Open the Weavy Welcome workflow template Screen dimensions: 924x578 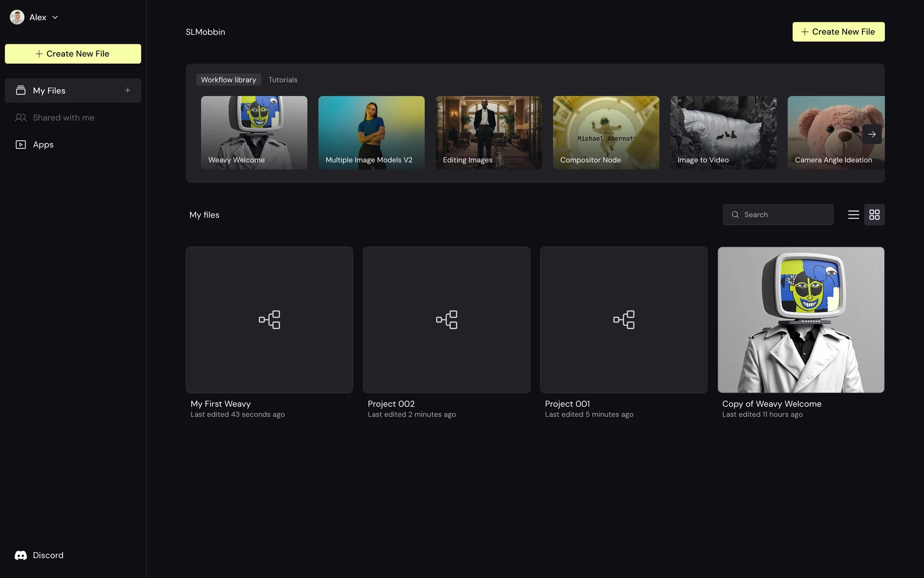(x=254, y=132)
